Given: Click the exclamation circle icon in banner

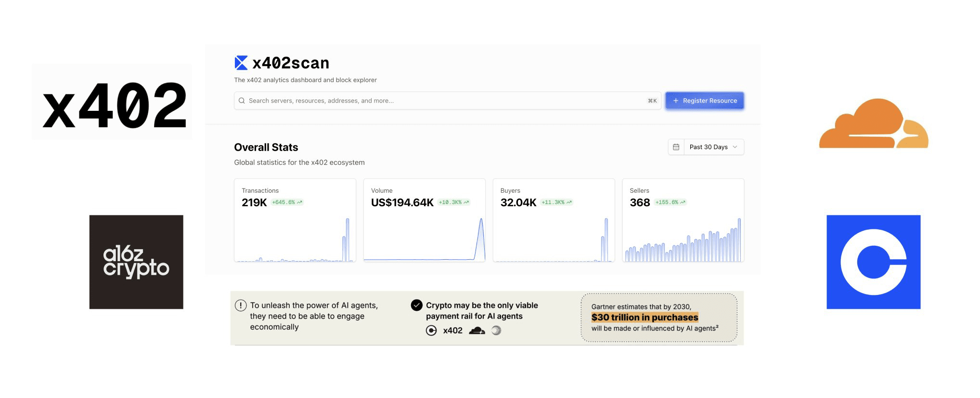Looking at the screenshot, I should [241, 305].
